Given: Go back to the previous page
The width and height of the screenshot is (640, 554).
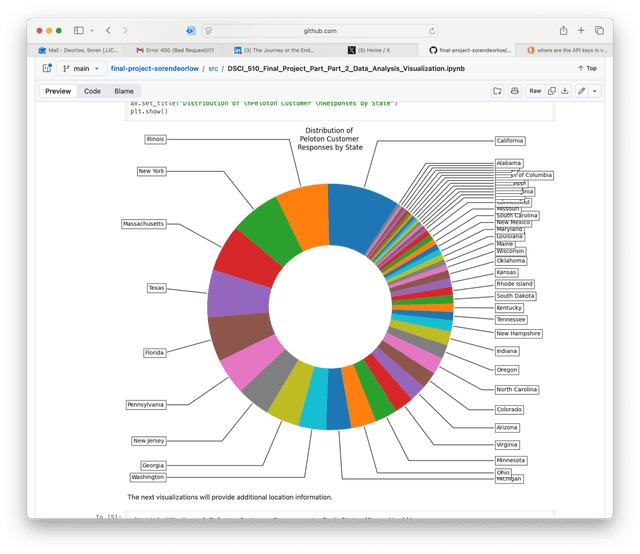Looking at the screenshot, I should (109, 31).
